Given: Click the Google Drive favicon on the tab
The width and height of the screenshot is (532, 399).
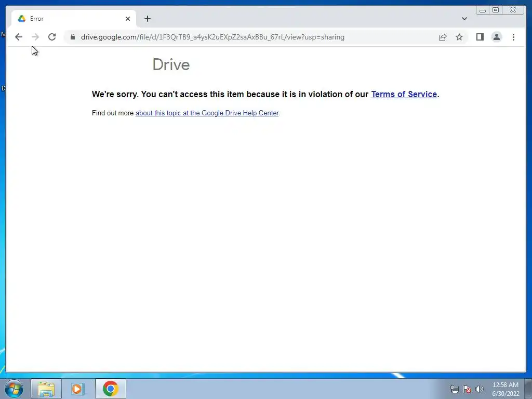Looking at the screenshot, I should (22, 19).
